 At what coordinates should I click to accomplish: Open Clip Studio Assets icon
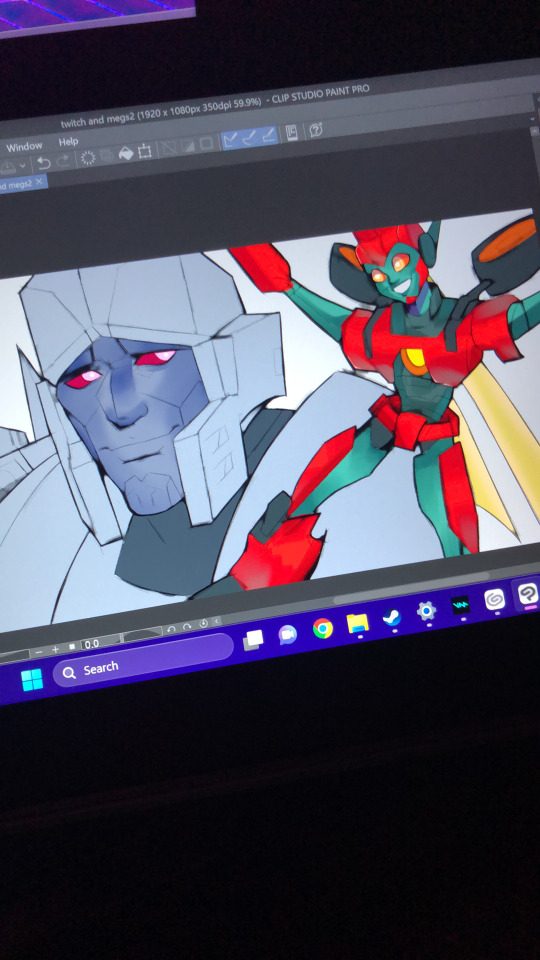coord(292,133)
